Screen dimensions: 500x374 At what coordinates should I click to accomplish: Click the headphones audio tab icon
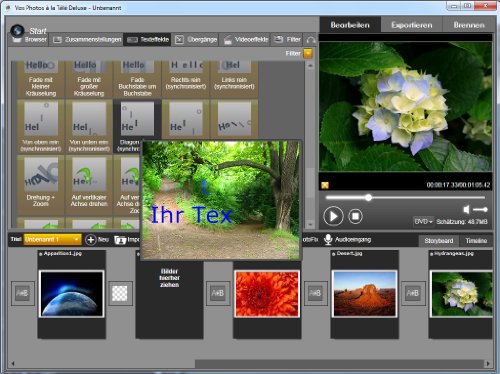[311, 40]
